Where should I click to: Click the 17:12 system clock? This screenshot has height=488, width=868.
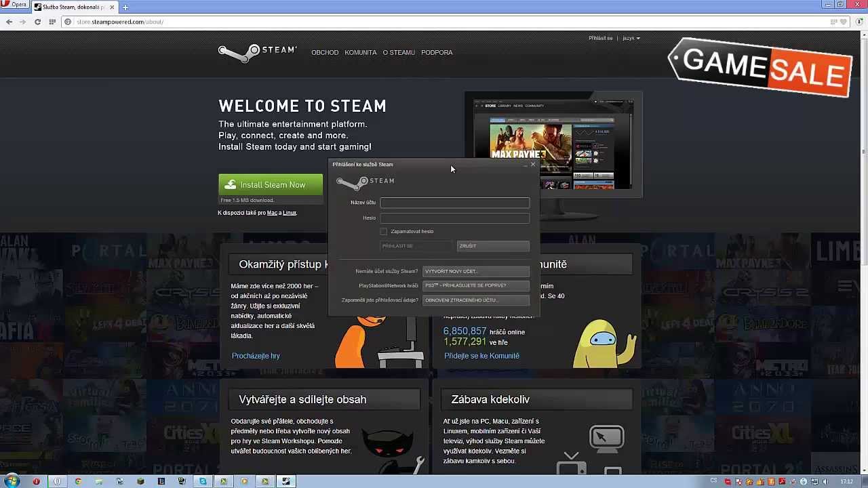click(x=846, y=481)
